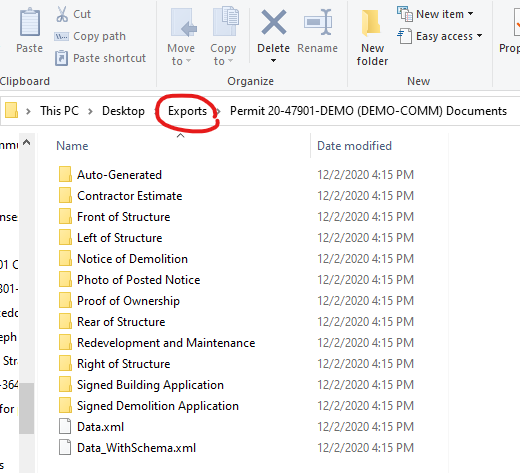Expand the Easy access dropdown
This screenshot has height=473, width=520.
click(x=440, y=36)
